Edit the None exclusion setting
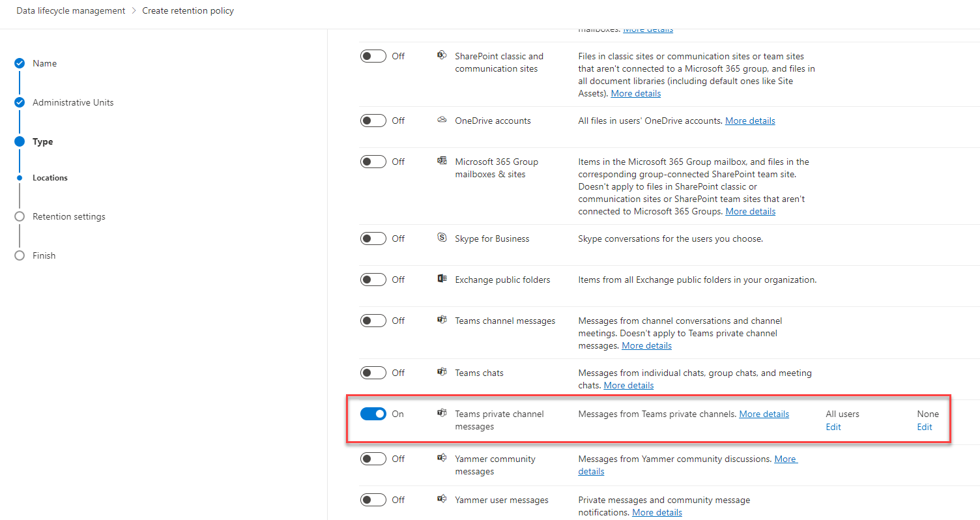 (925, 427)
